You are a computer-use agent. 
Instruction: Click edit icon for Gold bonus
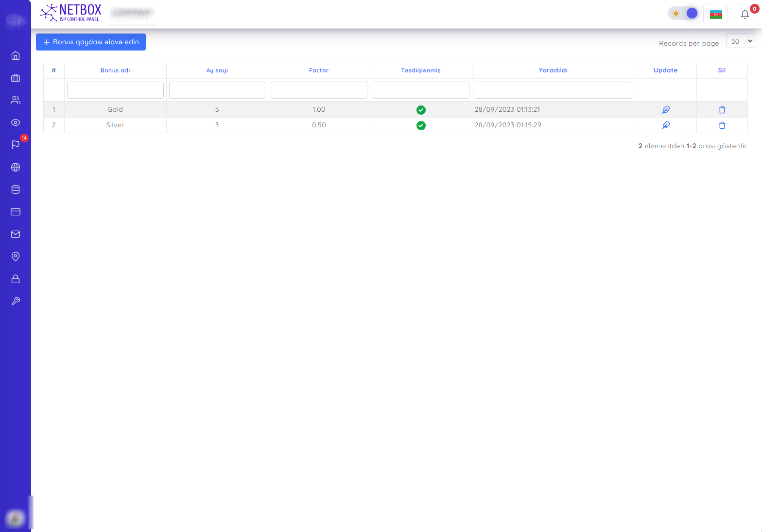(665, 110)
